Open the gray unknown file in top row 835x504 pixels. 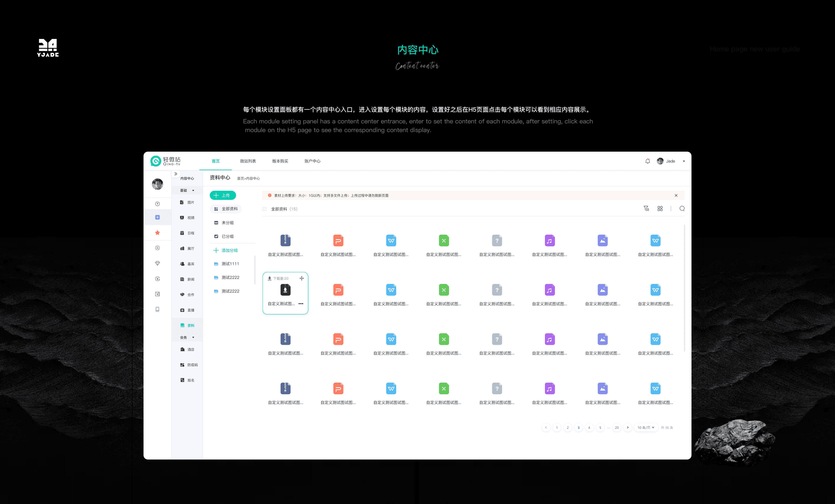(497, 240)
